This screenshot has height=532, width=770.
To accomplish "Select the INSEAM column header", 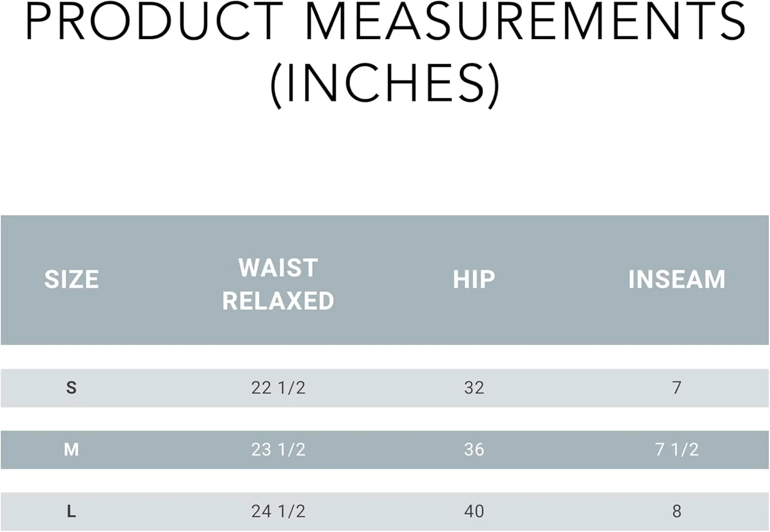I will pyautogui.click(x=677, y=279).
